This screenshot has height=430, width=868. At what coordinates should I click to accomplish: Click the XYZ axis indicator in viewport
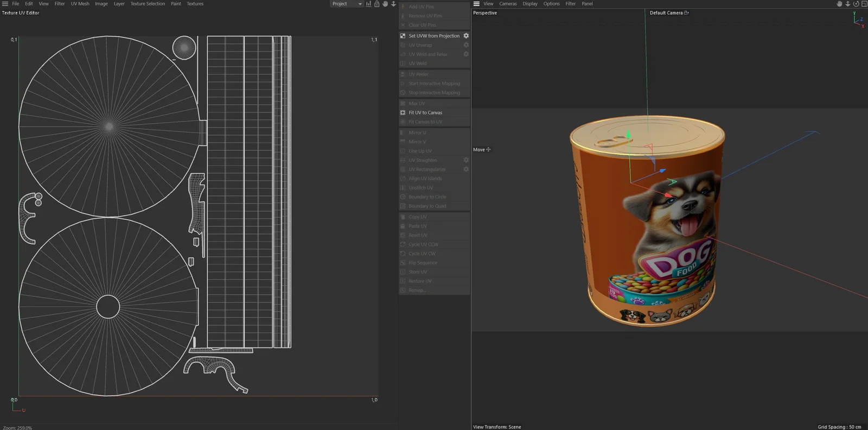(x=858, y=20)
